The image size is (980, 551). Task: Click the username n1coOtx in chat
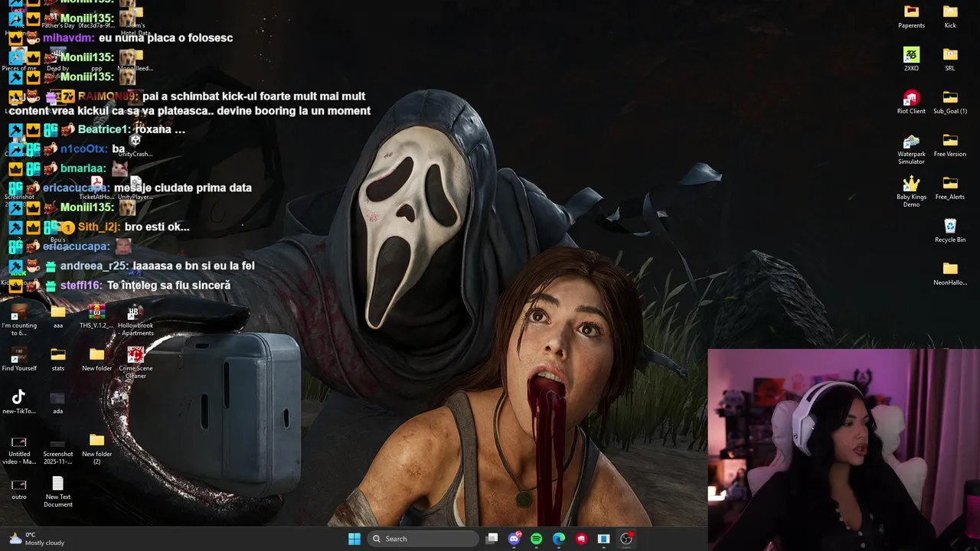[x=84, y=148]
